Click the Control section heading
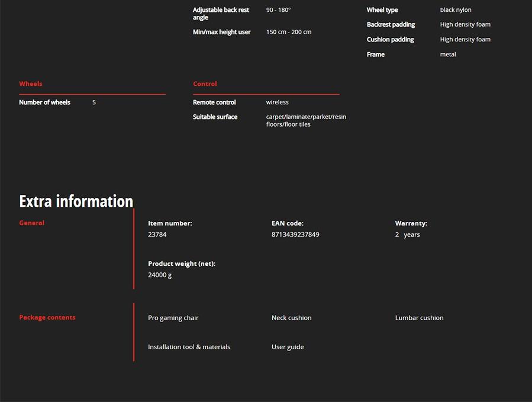532x402 pixels. 205,84
